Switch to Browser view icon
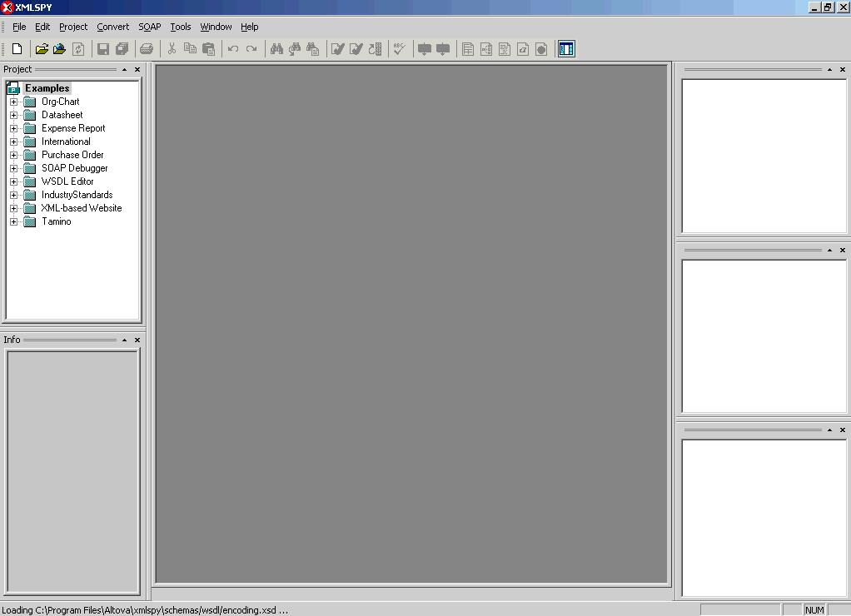851x616 pixels. click(x=541, y=49)
